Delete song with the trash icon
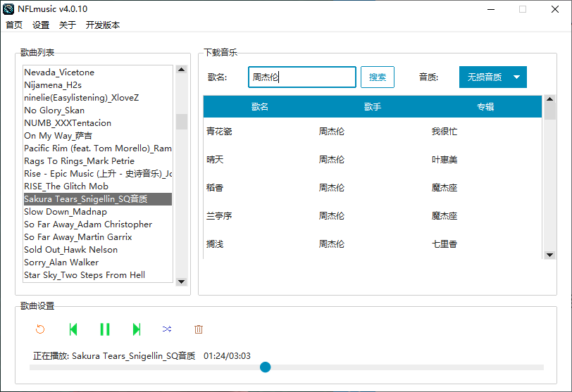572x392 pixels. pyautogui.click(x=199, y=329)
